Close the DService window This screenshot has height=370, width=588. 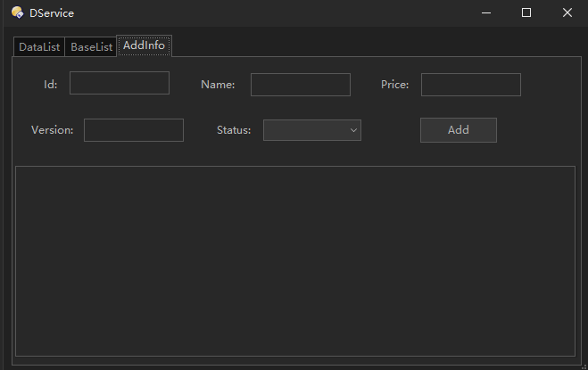(567, 12)
